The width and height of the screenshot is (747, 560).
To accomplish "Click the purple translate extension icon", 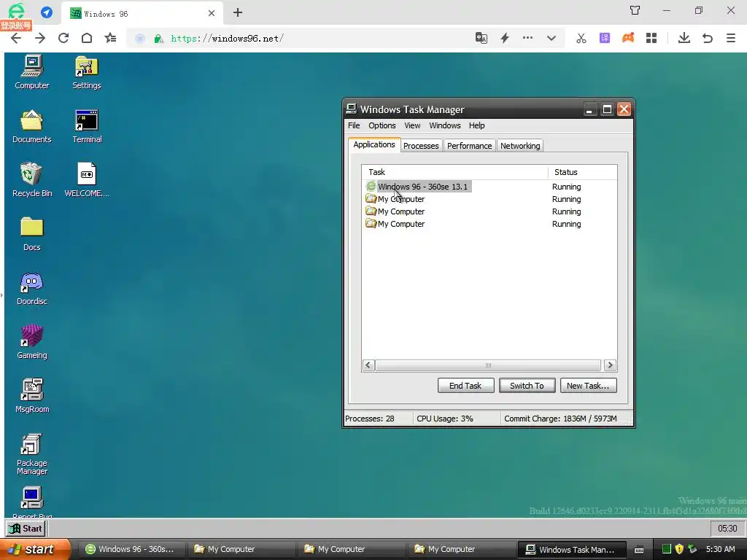I will pos(605,38).
